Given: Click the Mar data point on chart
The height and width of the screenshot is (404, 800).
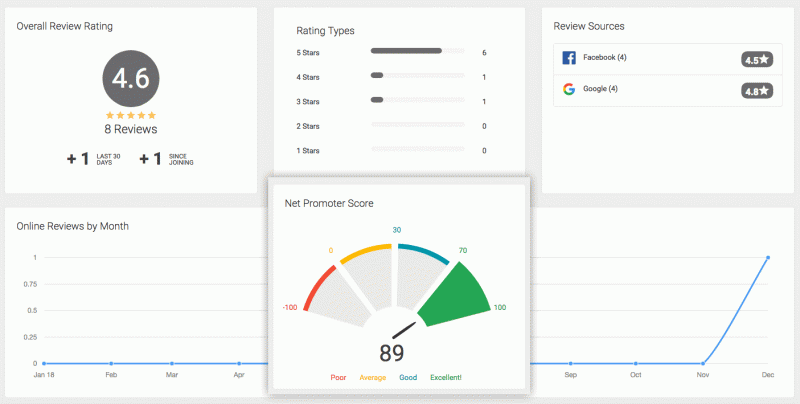Looking at the screenshot, I should click(172, 364).
